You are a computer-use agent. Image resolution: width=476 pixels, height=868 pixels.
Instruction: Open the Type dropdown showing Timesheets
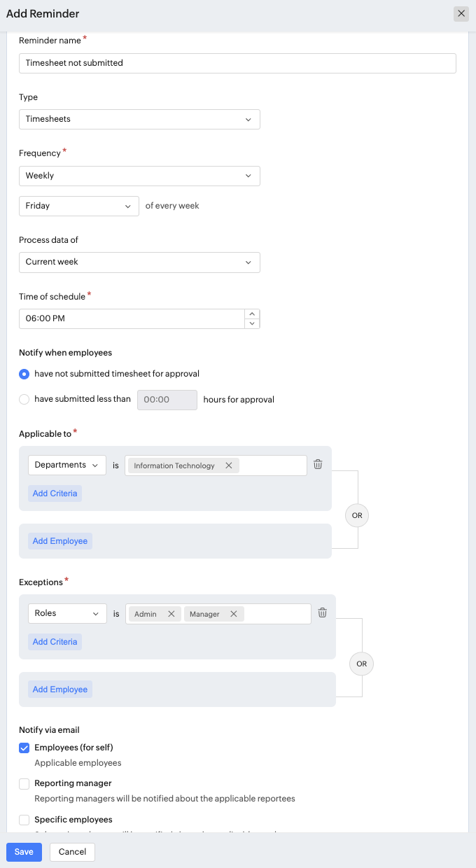tap(139, 119)
